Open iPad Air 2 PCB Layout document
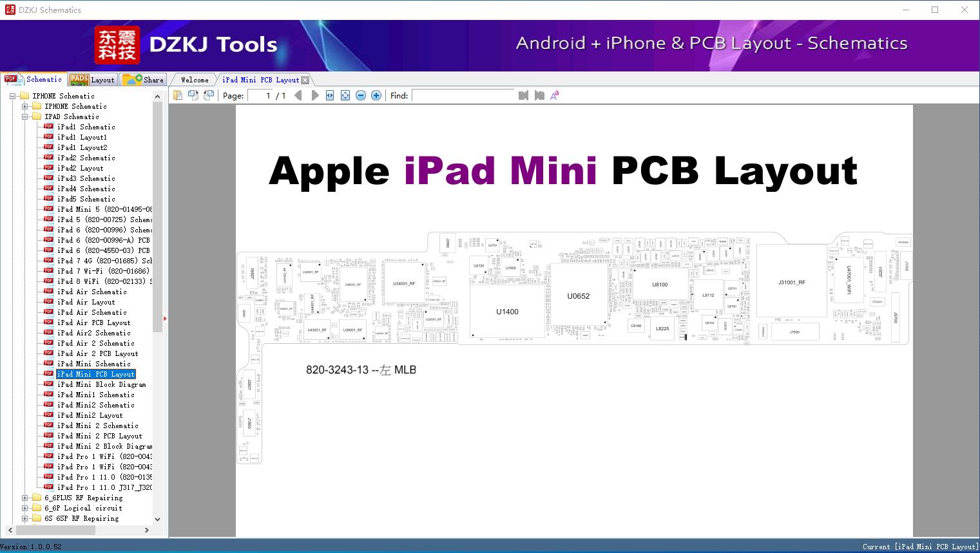This screenshot has width=980, height=553. [97, 353]
